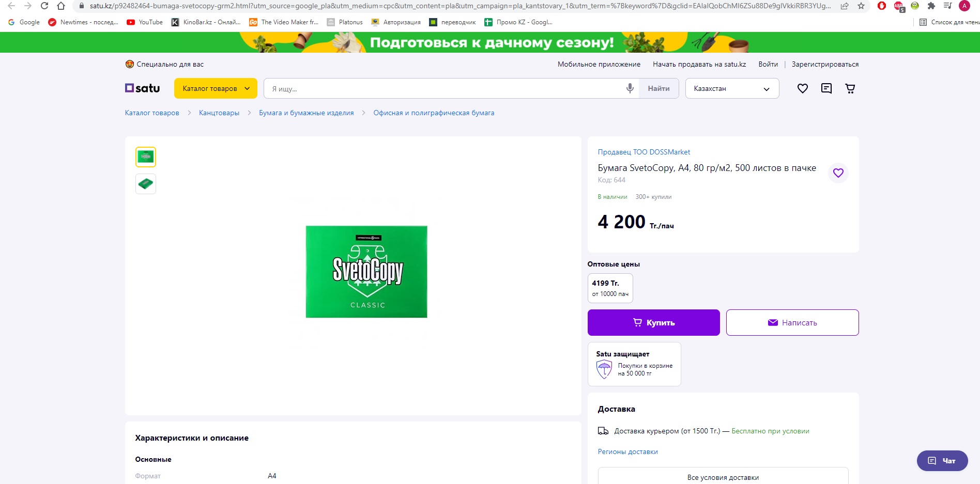Click Бесплатно при условии link

click(x=770, y=431)
